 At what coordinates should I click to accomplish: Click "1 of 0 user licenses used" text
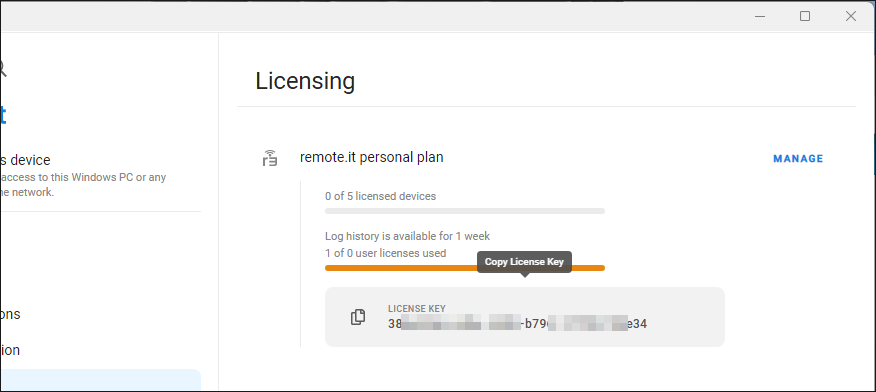tap(385, 254)
